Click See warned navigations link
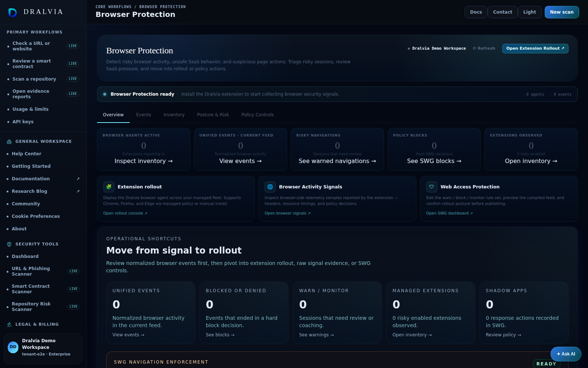This screenshot has height=368, width=588. pyautogui.click(x=337, y=161)
